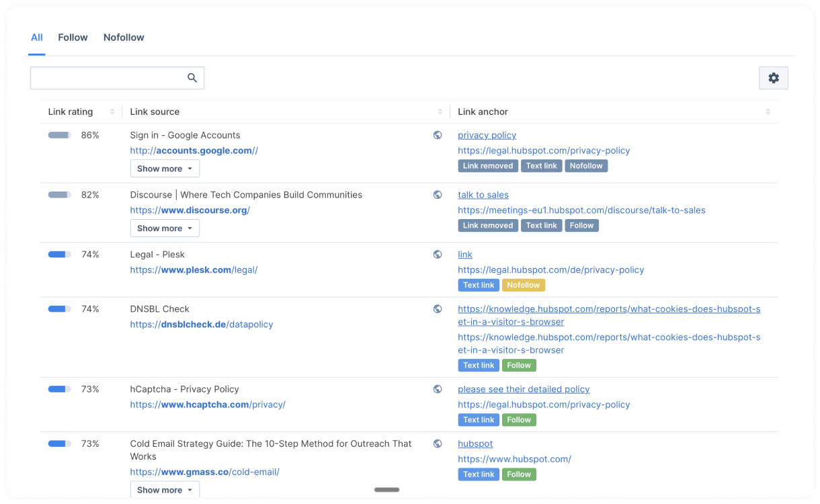Click 'please see their detailed policy' anchor
Screen dimensions: 820x504
(524, 389)
